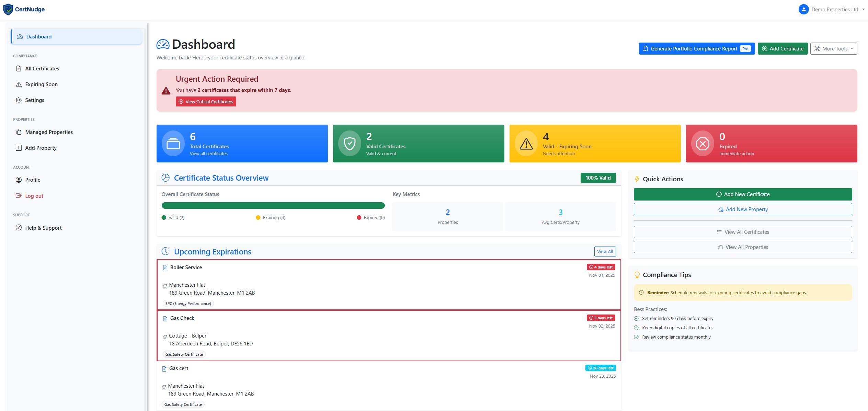Viewport: 868px width, 411px height.
Task: Select the Expiring Soon warning icon
Action: (x=19, y=84)
